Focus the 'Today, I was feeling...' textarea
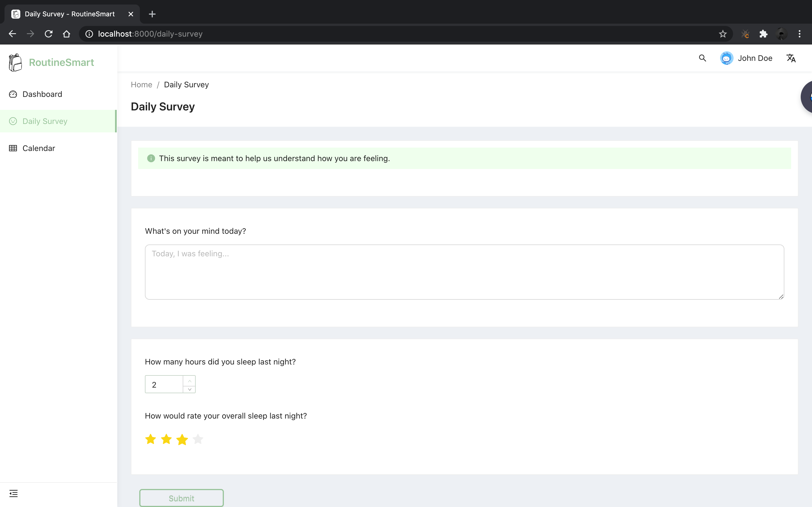Viewport: 812px width, 507px height. [464, 272]
